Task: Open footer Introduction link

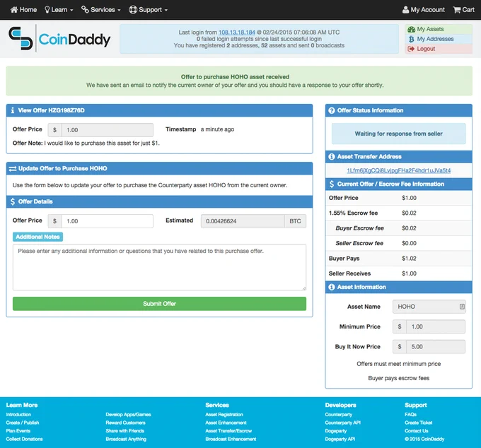Action: point(18,415)
